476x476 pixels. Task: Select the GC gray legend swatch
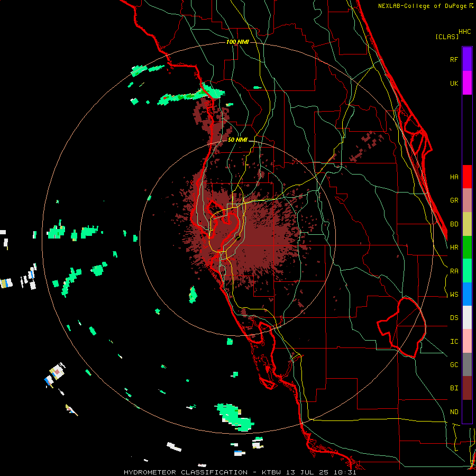click(x=467, y=364)
